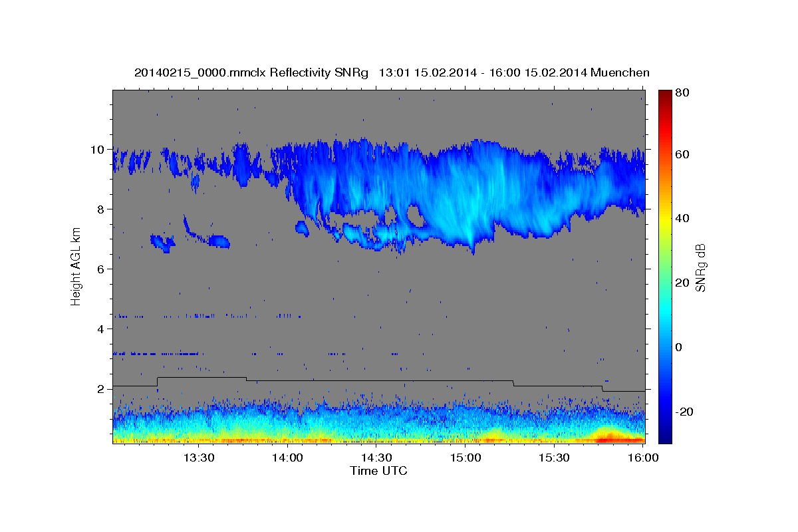This screenshot has height=532, width=798.
Task: Click the 15:30 time tick label
Action: pyautogui.click(x=555, y=458)
